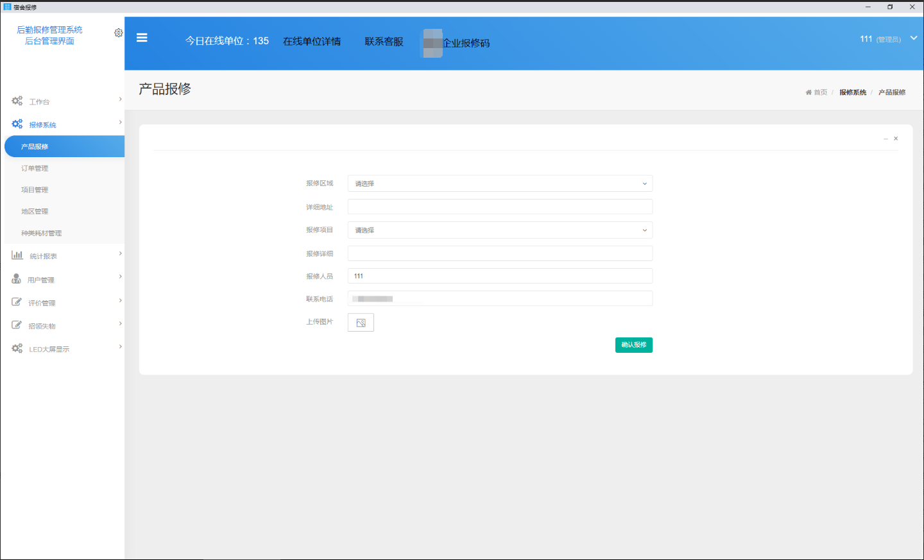Click the 评价管理 pencil icon
The image size is (924, 560).
[17, 301]
